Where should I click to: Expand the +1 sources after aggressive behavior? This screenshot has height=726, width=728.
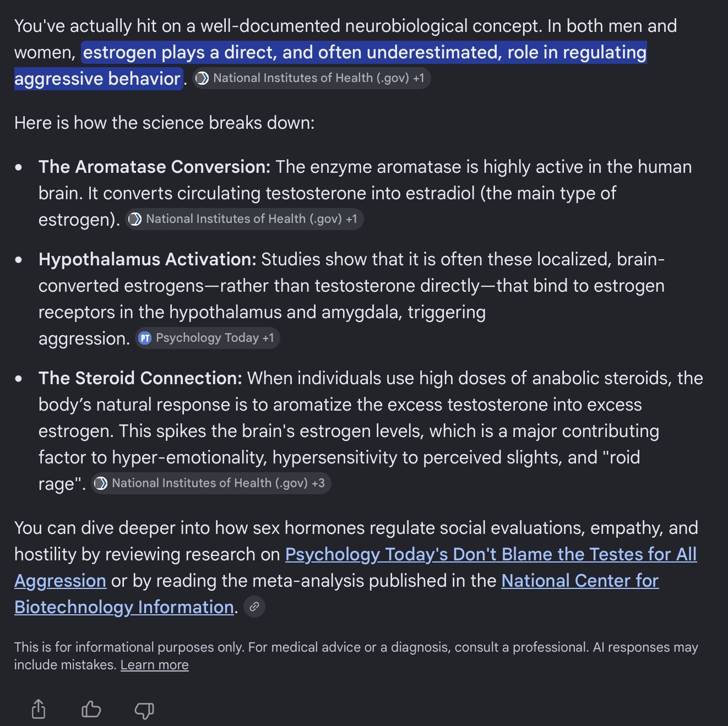(x=419, y=78)
